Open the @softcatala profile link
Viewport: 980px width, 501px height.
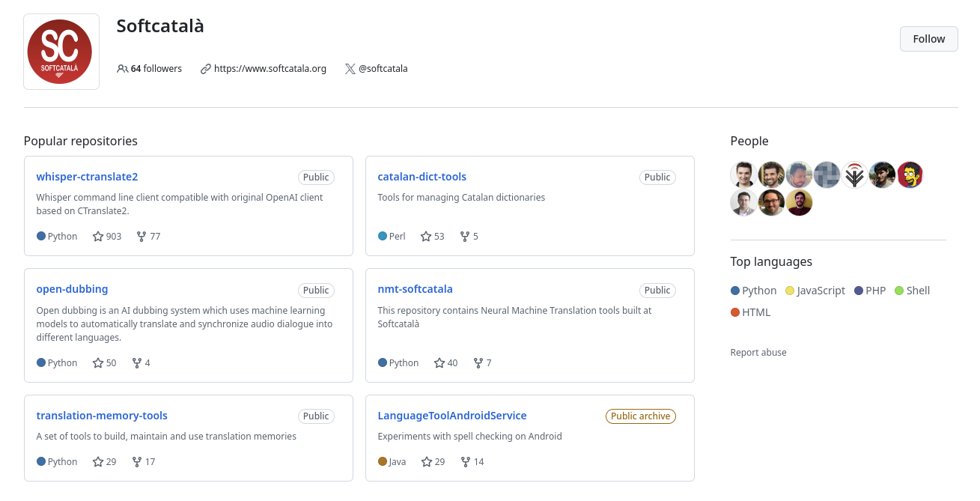pos(383,69)
